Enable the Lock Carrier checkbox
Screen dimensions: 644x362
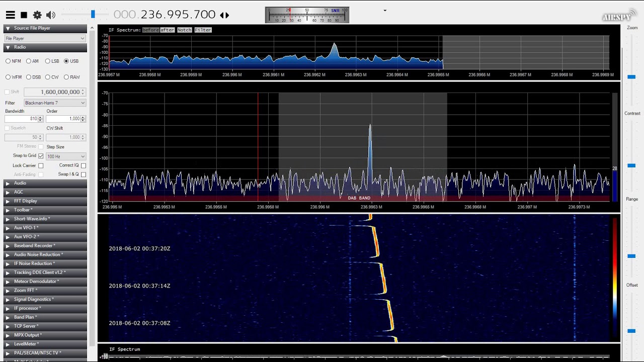41,165
